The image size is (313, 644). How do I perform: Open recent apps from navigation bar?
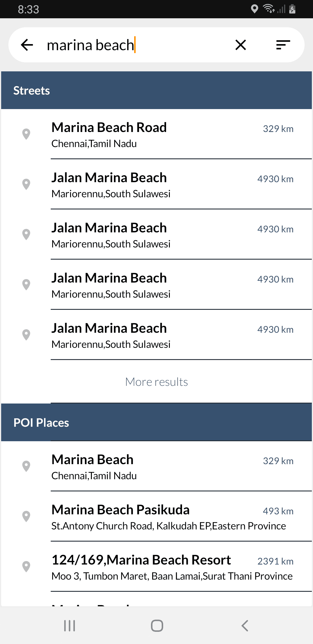70,626
